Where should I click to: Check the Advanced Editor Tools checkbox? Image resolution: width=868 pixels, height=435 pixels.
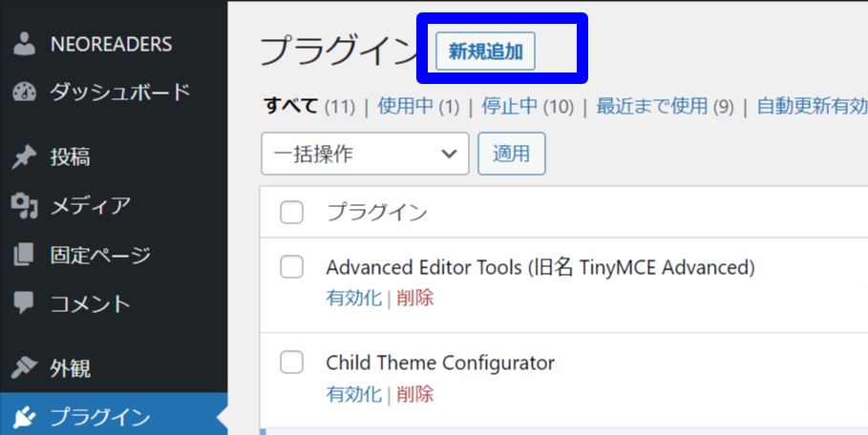(291, 267)
